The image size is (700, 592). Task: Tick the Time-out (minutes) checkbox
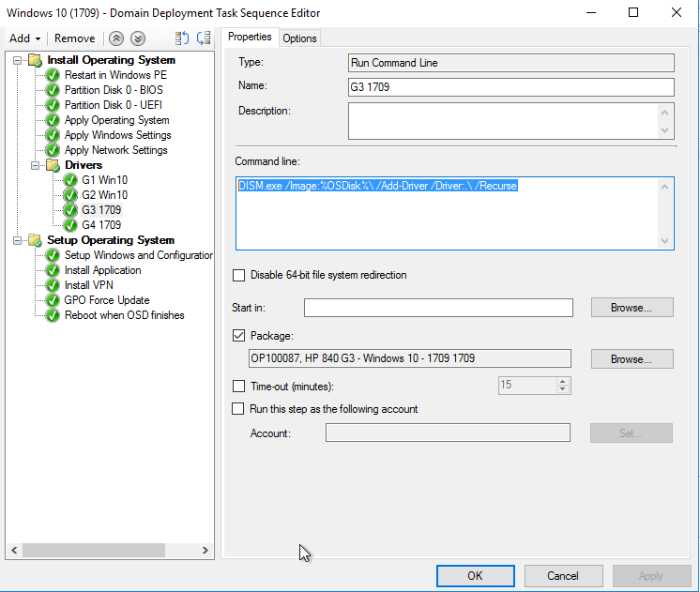click(238, 386)
